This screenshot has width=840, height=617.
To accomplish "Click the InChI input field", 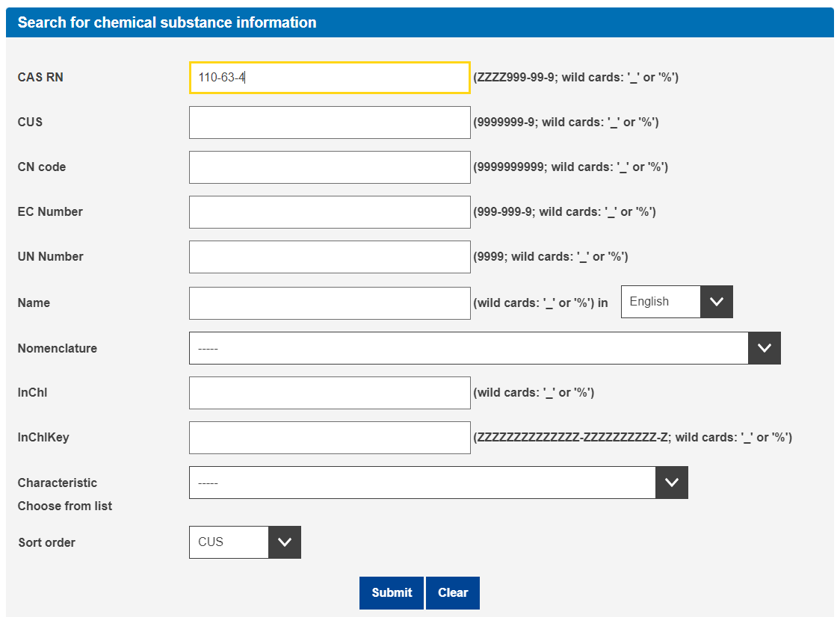I will (330, 393).
